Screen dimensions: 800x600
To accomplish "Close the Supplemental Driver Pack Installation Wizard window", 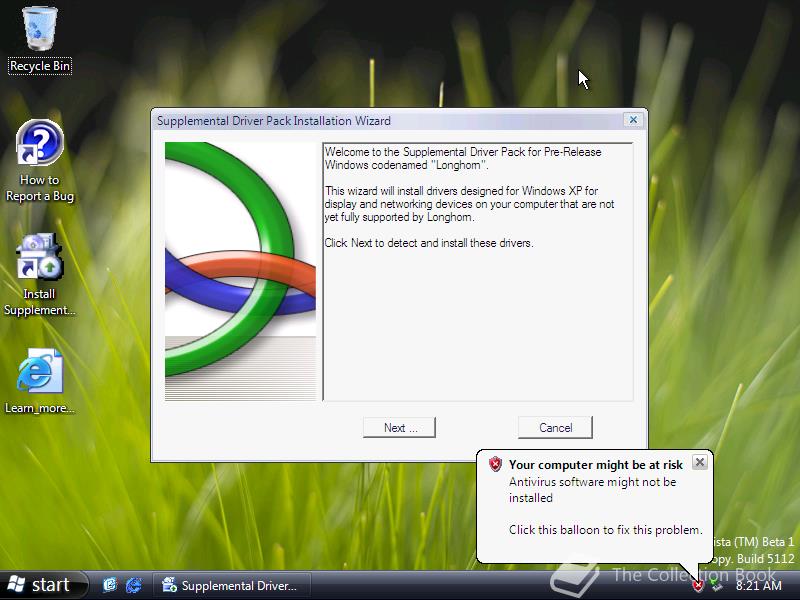I will click(x=633, y=119).
